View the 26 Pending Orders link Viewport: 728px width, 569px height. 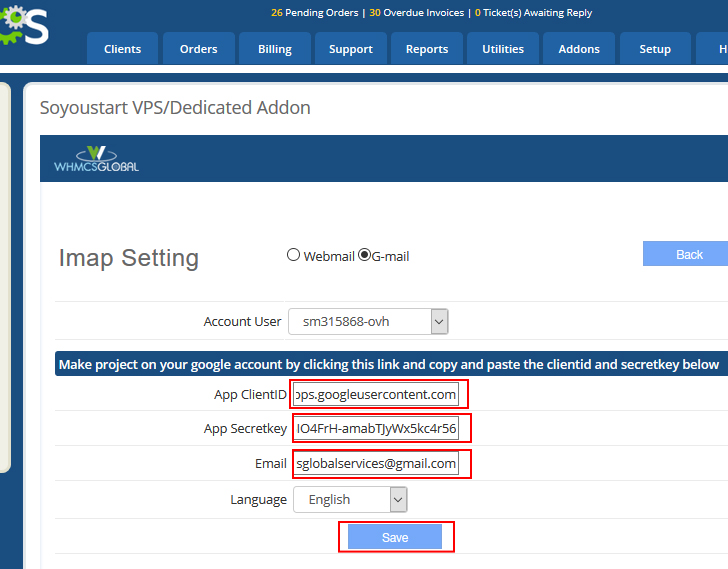pos(315,13)
